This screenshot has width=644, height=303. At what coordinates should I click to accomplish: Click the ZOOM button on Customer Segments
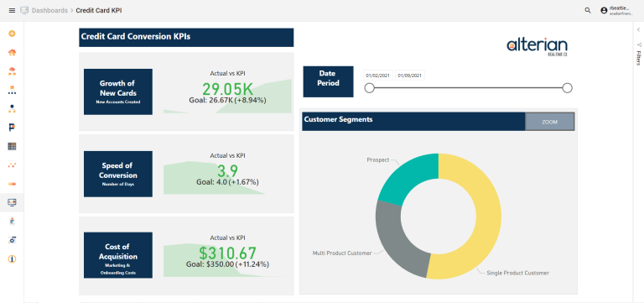(x=549, y=122)
